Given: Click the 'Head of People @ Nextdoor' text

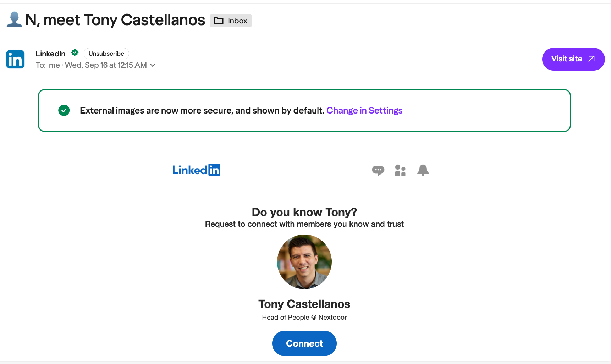Looking at the screenshot, I should (x=304, y=317).
